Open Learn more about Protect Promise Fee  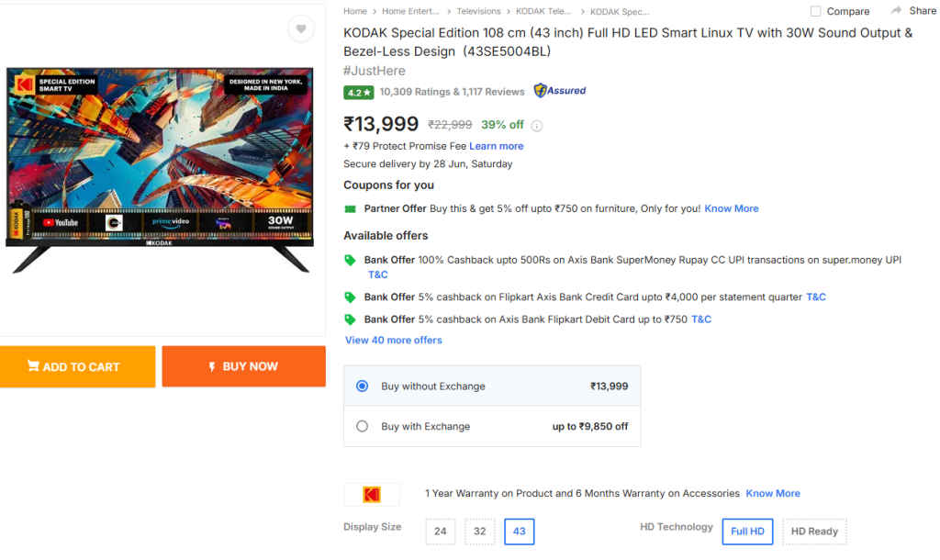pyautogui.click(x=496, y=145)
